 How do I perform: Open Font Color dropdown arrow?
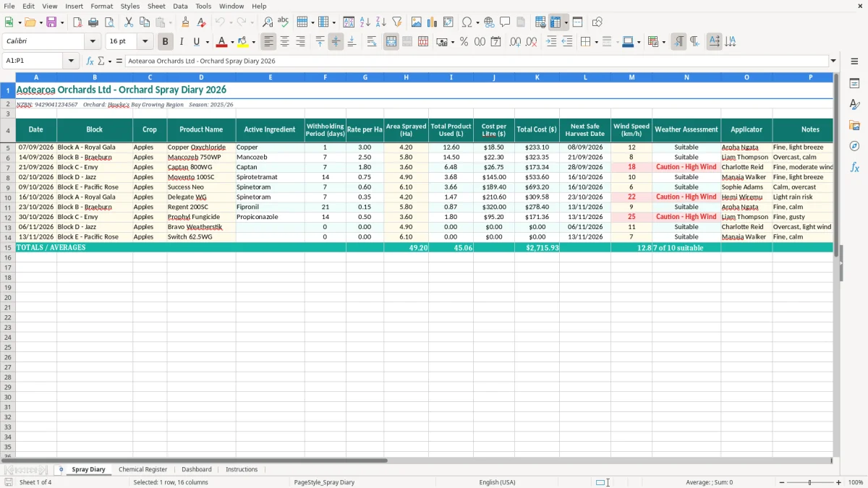(x=232, y=42)
